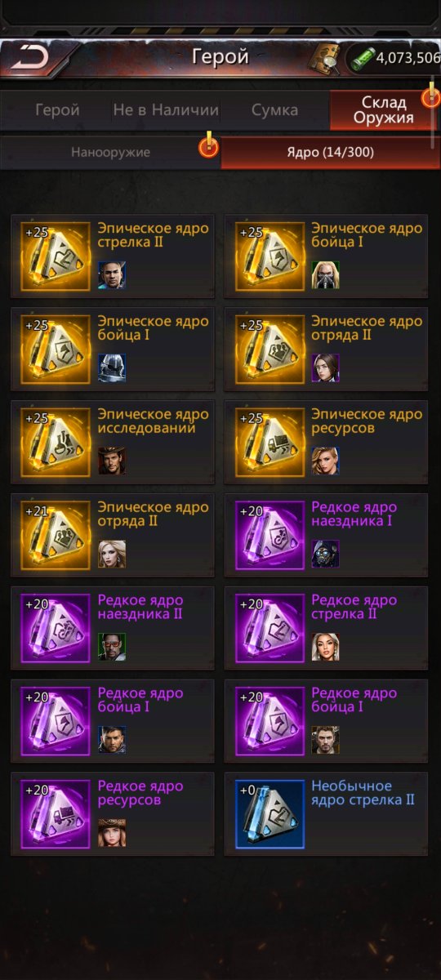The width and height of the screenshot is (441, 980).
Task: Tap the back arrow button
Action: [31, 57]
